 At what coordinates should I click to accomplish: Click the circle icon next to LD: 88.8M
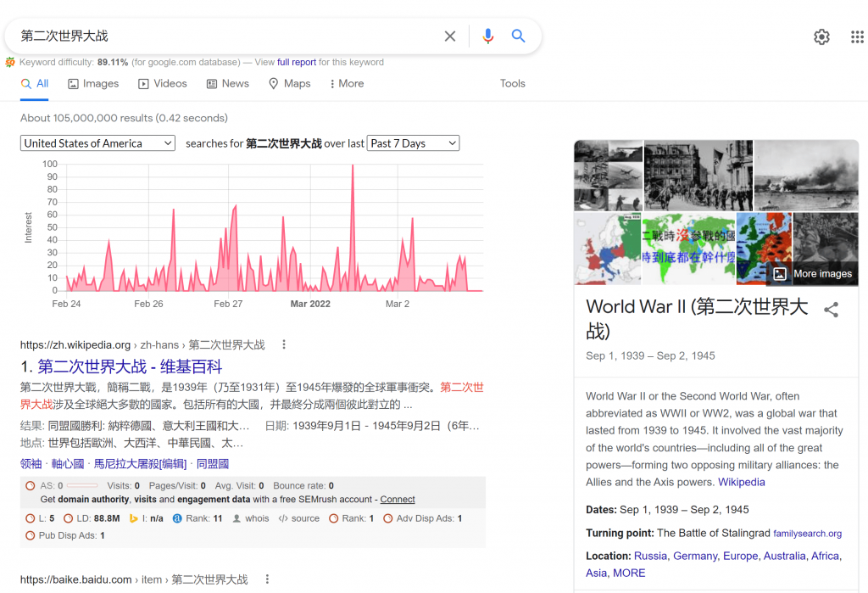pyautogui.click(x=68, y=518)
